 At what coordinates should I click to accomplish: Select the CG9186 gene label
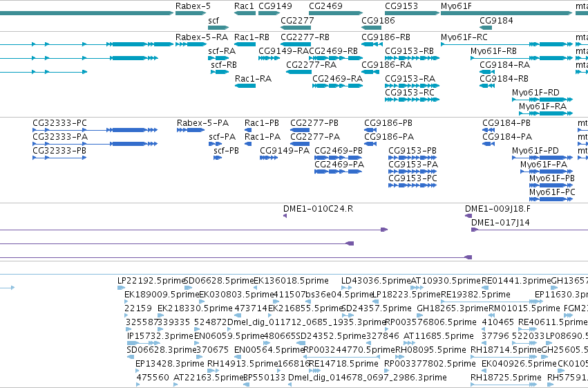(x=378, y=20)
